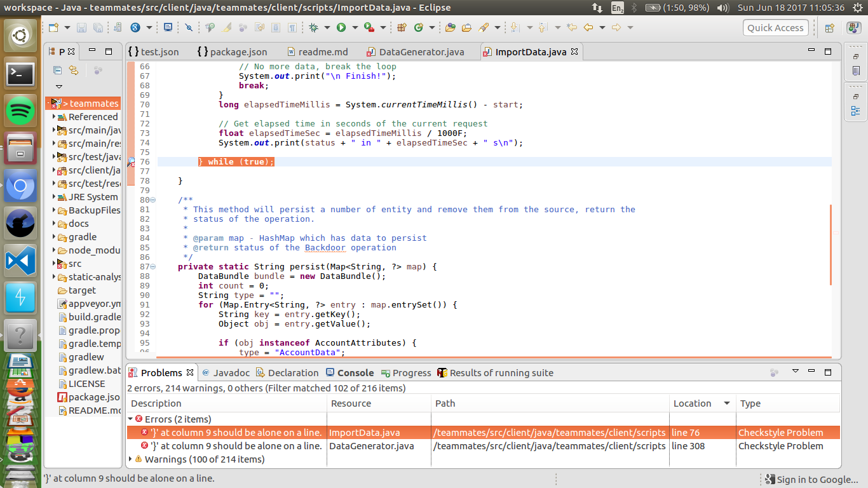Toggle Show Whitespace Characters

pos(292,28)
